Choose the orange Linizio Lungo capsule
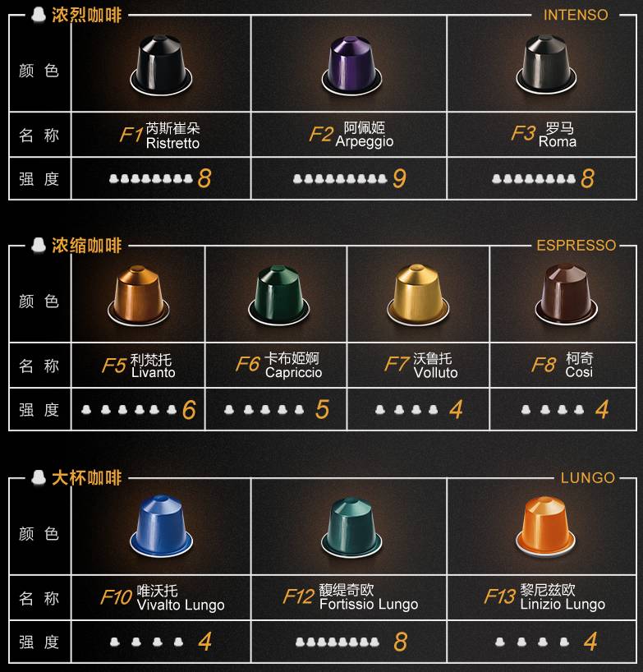This screenshot has width=643, height=672. [546, 527]
